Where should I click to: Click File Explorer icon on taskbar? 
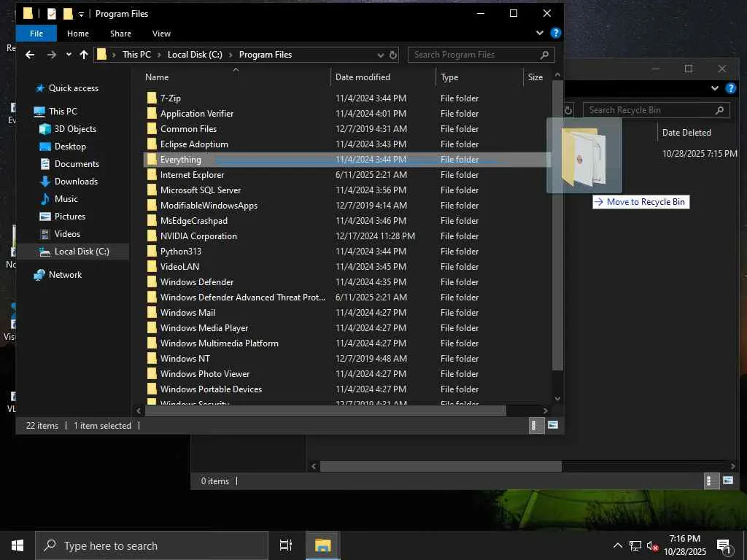click(322, 545)
